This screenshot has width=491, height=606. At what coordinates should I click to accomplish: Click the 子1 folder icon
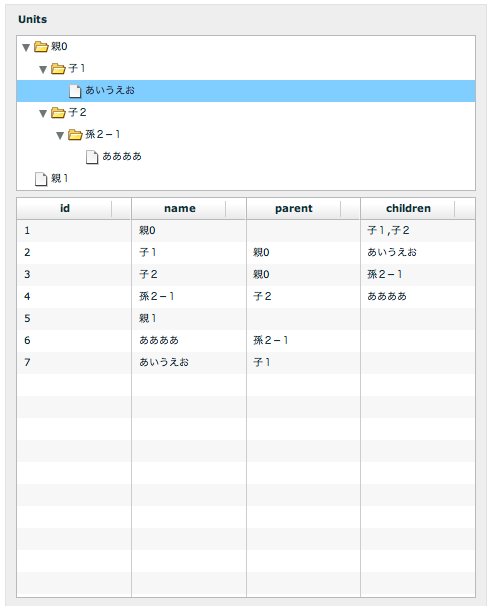click(x=58, y=69)
